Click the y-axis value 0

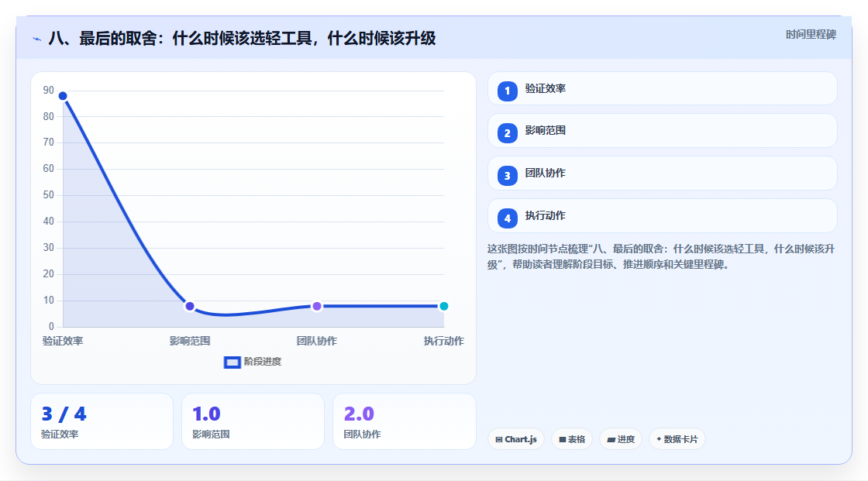tap(51, 327)
